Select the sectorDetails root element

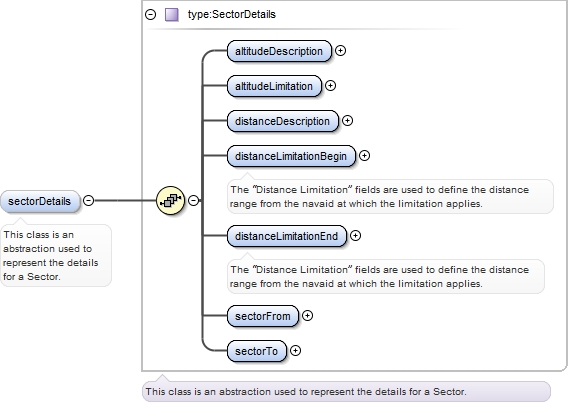[40, 201]
